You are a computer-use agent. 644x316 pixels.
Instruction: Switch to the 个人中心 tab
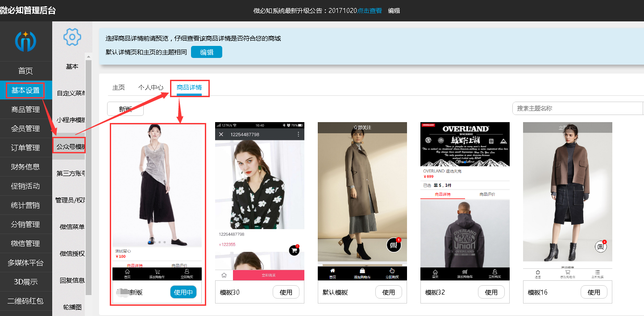pos(150,87)
